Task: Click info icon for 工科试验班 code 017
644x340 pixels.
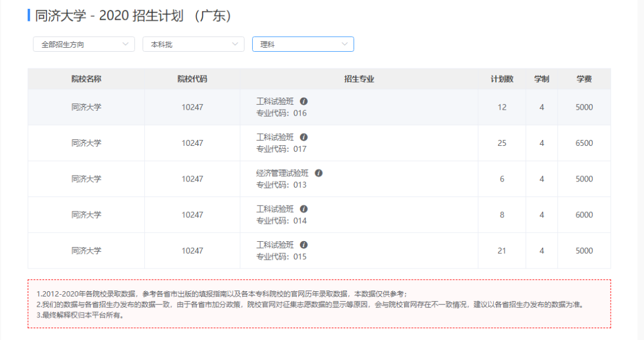Action: tap(304, 137)
